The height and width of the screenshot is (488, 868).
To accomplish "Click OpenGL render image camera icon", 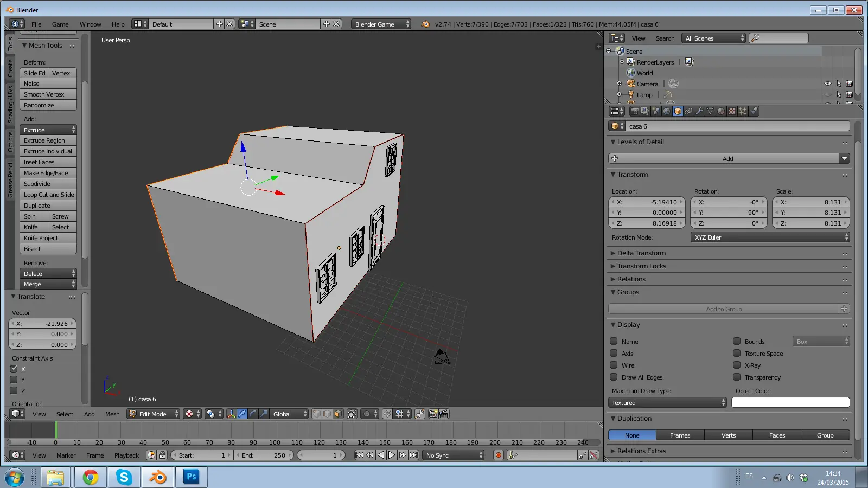I will 433,414.
